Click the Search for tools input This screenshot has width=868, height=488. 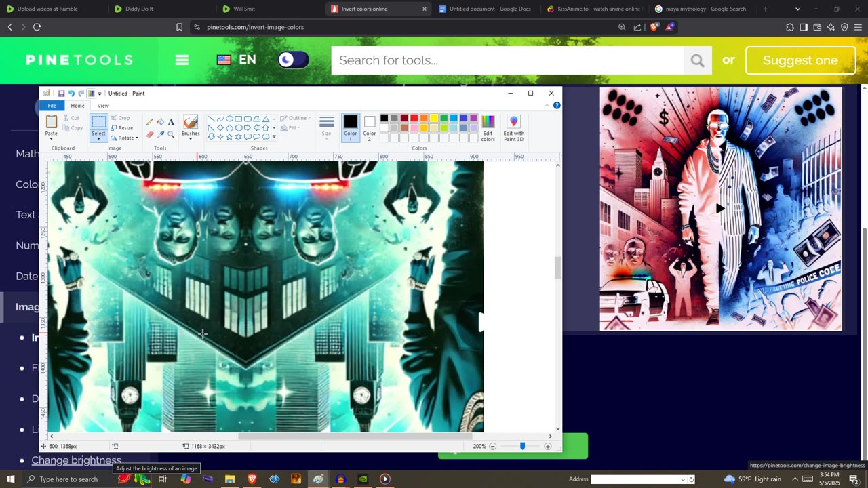(507, 60)
